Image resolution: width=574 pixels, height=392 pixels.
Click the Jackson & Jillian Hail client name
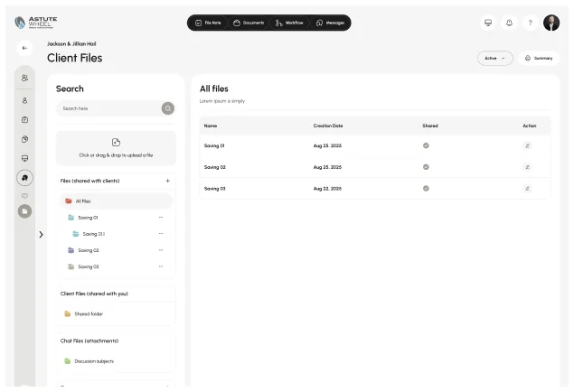pyautogui.click(x=71, y=44)
